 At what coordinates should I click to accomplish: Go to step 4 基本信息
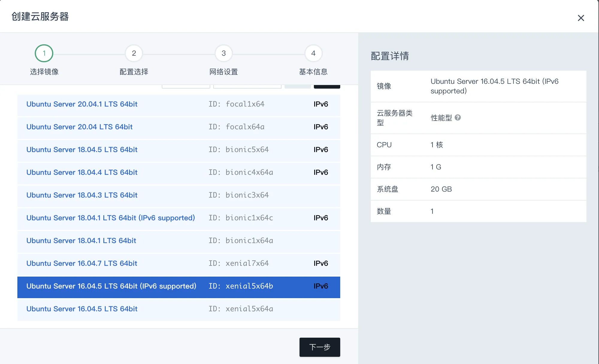313,53
